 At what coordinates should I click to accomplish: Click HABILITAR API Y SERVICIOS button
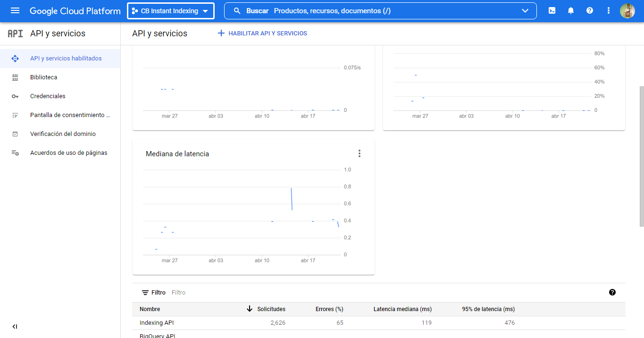pos(262,34)
